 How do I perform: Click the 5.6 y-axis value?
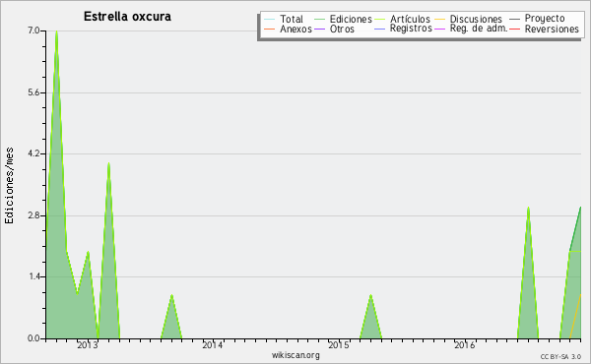pyautogui.click(x=33, y=92)
